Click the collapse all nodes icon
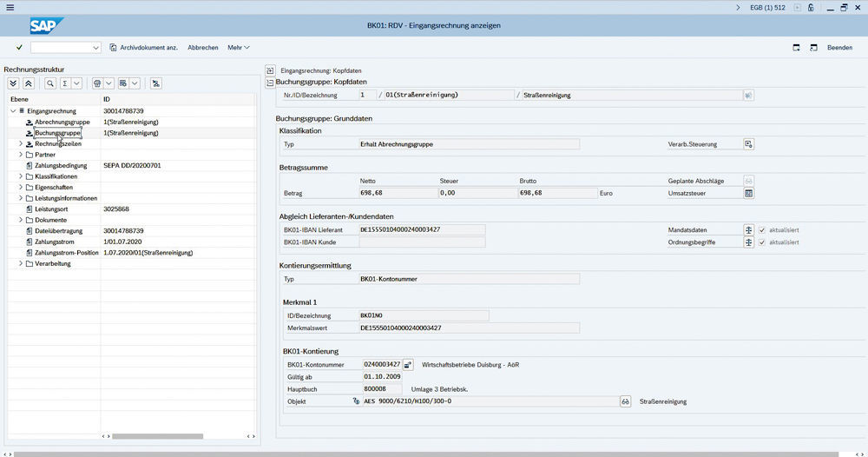 (29, 83)
